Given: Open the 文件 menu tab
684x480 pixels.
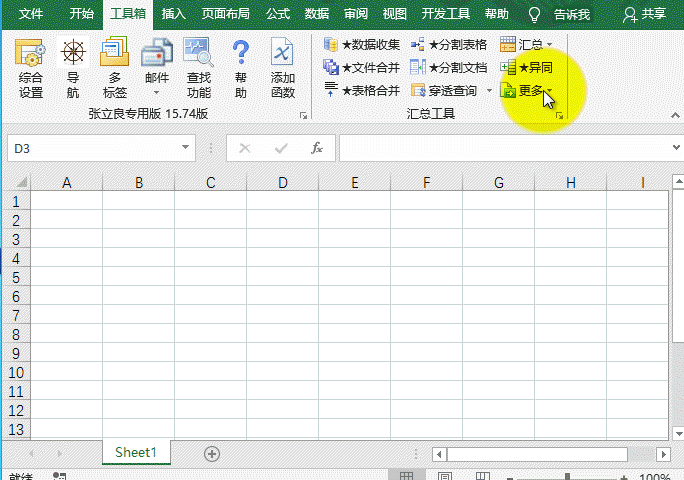Looking at the screenshot, I should click(x=31, y=14).
